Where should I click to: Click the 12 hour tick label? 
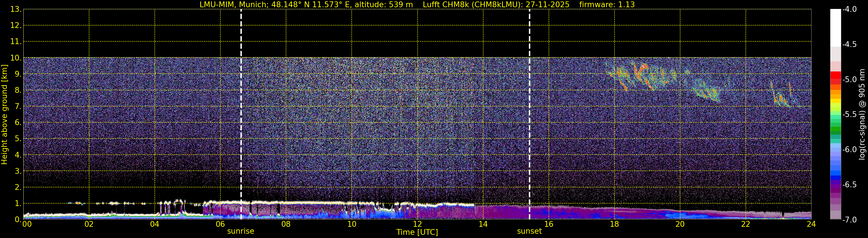point(417,224)
